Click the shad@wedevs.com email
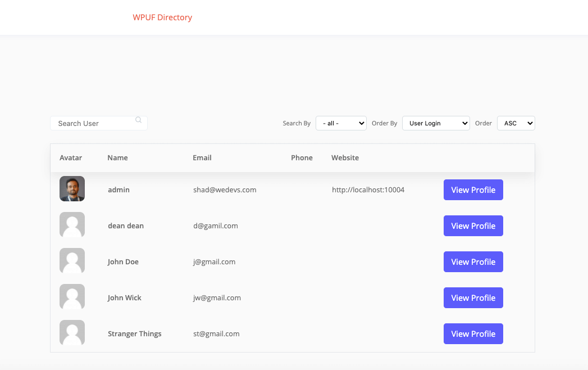Viewport: 588px width, 370px height. click(x=225, y=189)
